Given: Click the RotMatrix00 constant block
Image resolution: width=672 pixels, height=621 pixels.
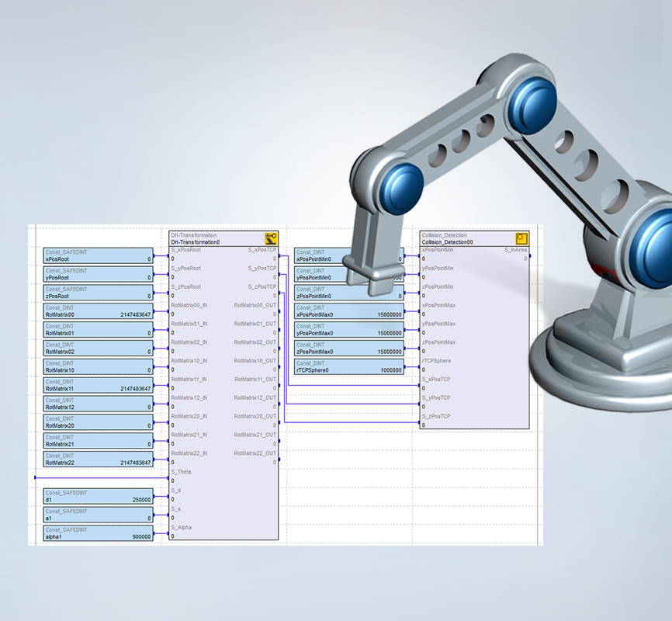Looking at the screenshot, I should click(x=99, y=311).
